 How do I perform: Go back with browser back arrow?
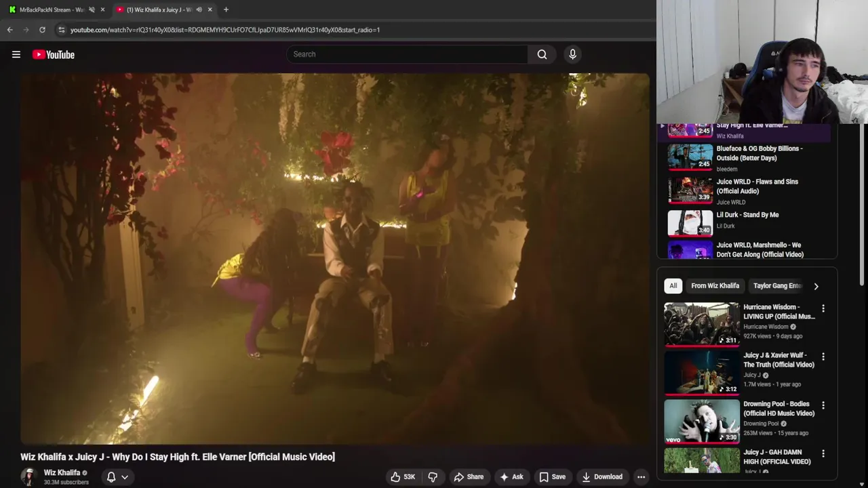9,30
